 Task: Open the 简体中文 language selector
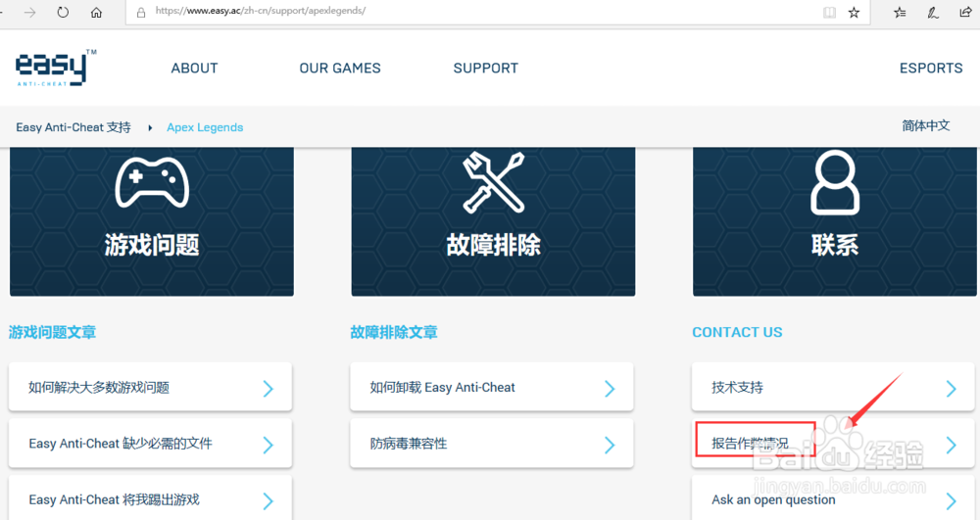[926, 125]
